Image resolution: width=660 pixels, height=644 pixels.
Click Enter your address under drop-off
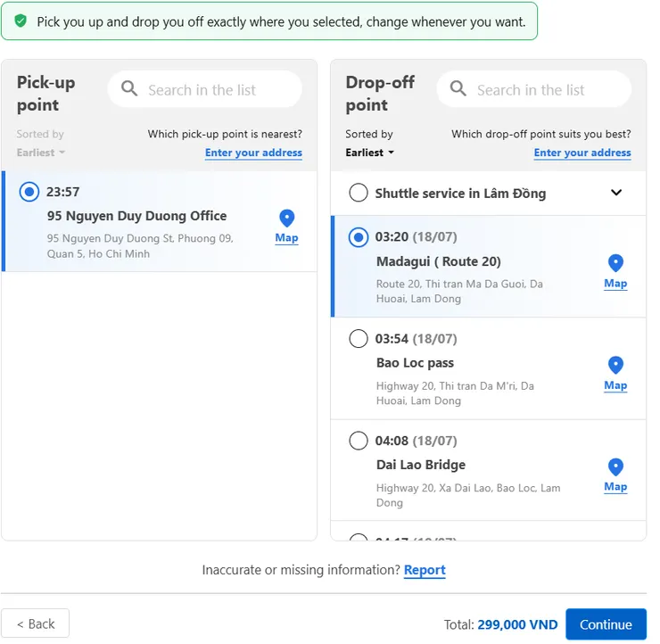click(x=582, y=153)
